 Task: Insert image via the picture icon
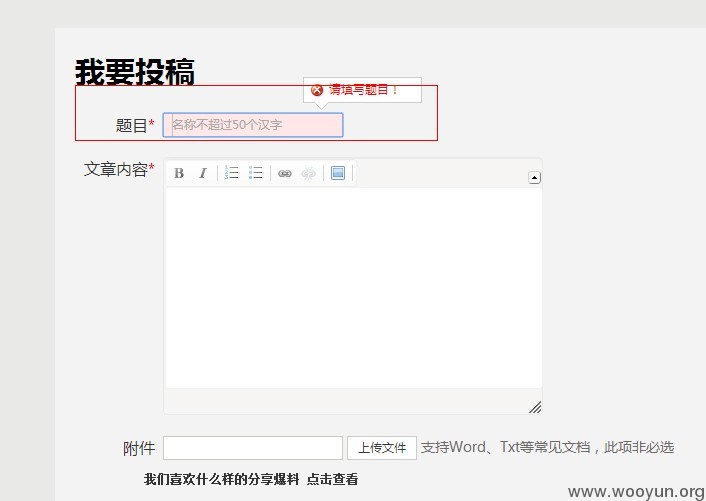coord(338,172)
